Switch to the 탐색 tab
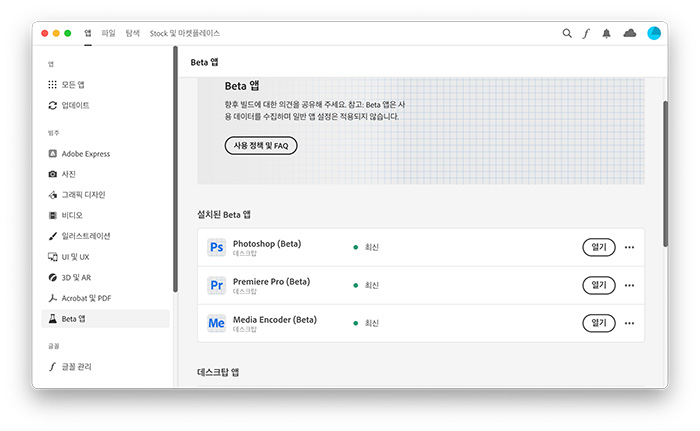This screenshot has width=700, height=431. pos(133,33)
